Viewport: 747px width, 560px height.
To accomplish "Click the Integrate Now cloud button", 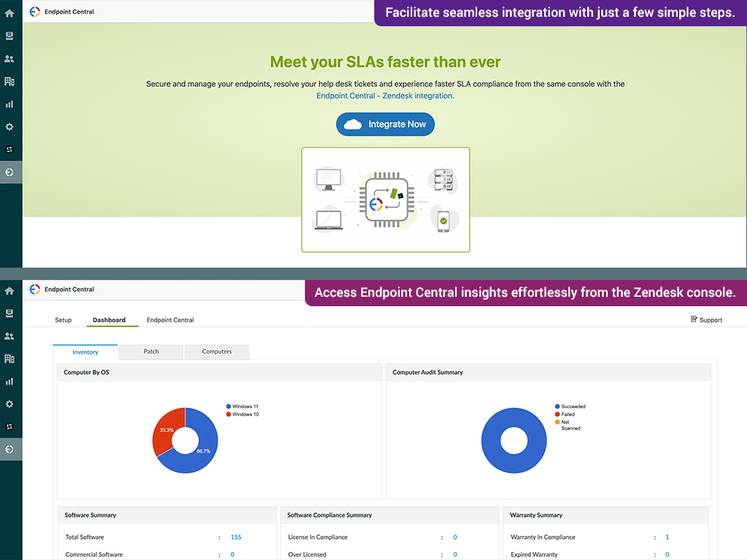I will [385, 125].
